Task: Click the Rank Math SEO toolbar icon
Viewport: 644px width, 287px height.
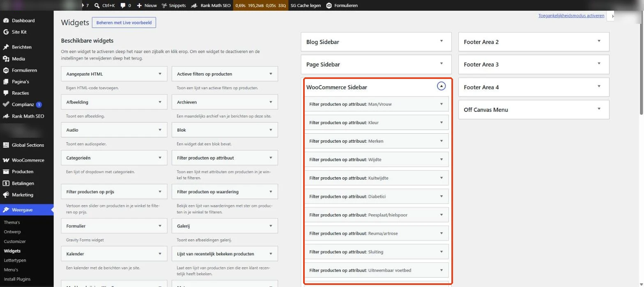Action: pyautogui.click(x=195, y=5)
